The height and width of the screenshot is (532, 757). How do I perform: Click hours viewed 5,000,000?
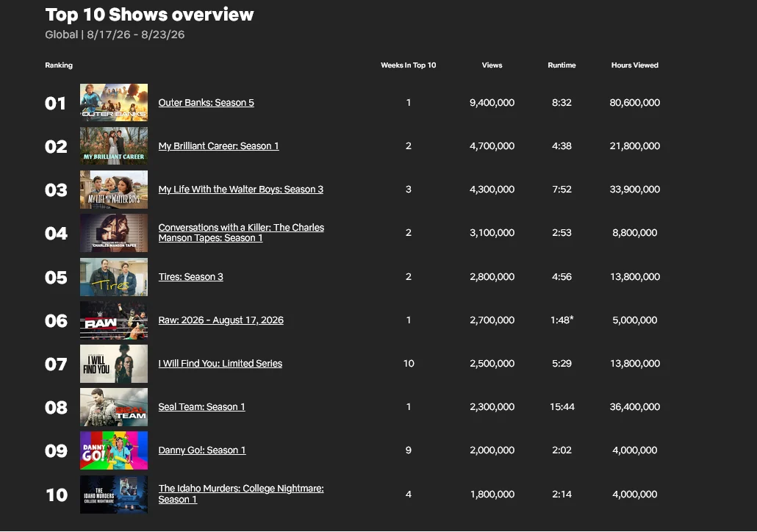click(635, 320)
